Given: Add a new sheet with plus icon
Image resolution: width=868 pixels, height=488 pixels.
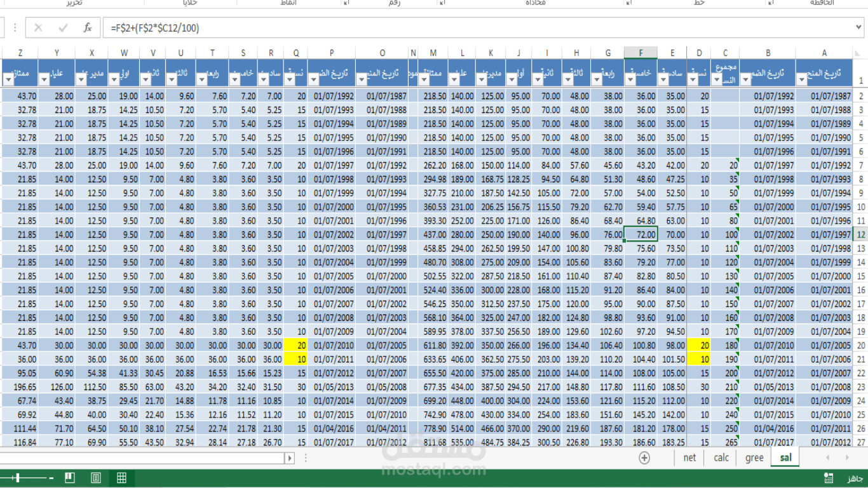Looking at the screenshot, I should tap(644, 457).
